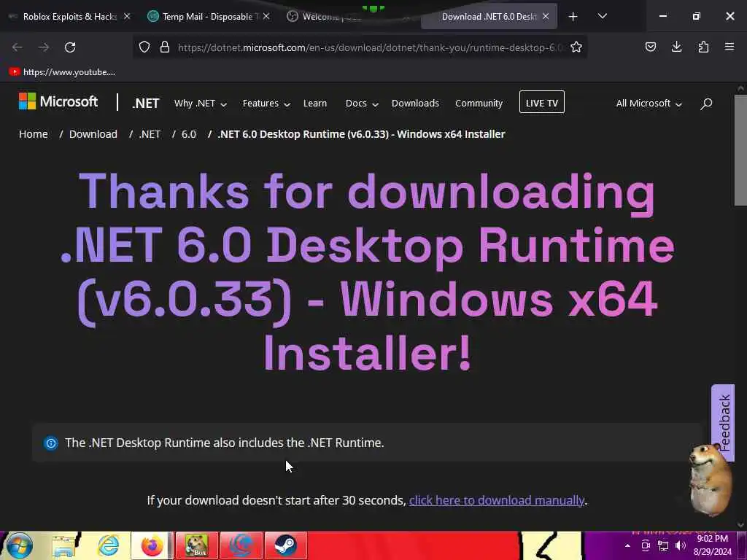This screenshot has width=747, height=560.
Task: Click the Download breadcrumb link
Action: click(93, 134)
